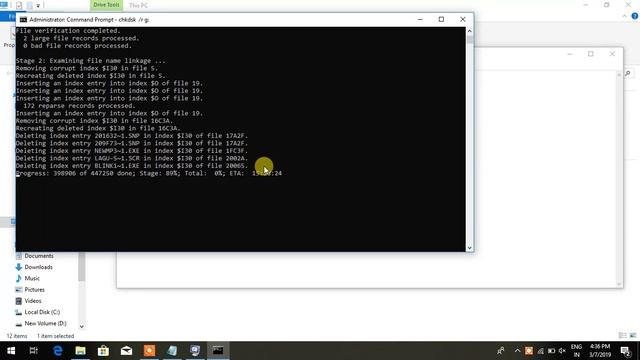This screenshot has width=640, height=360.
Task: Click the 'Stage 2: Examining file name linkage' line
Action: click(91, 61)
